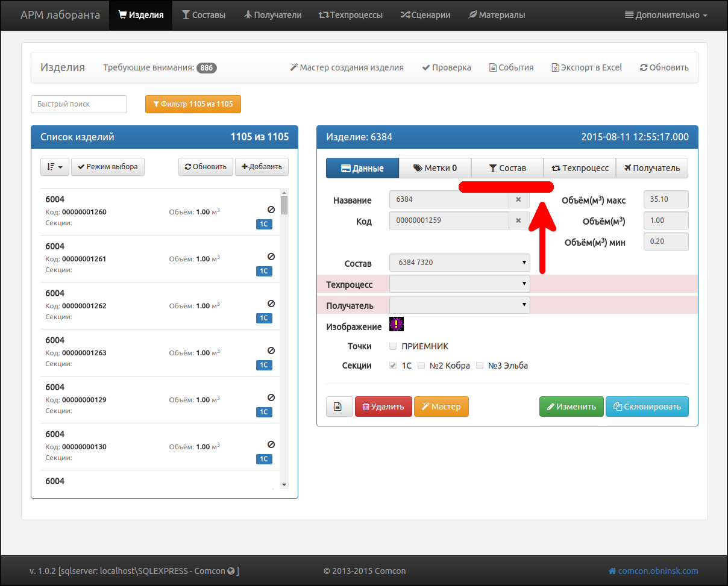Click the Объём мин field 0.20
This screenshot has width=728, height=586.
(666, 242)
